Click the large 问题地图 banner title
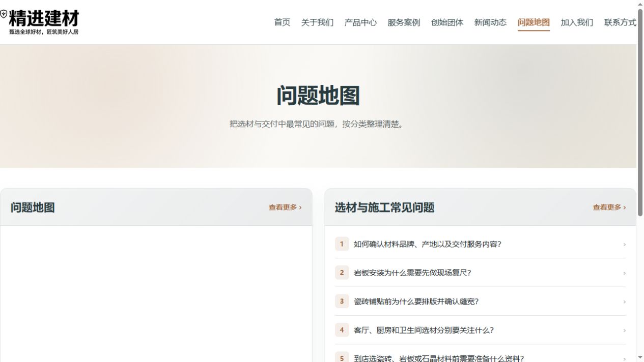Image resolution: width=644 pixels, height=362 pixels. click(x=318, y=96)
